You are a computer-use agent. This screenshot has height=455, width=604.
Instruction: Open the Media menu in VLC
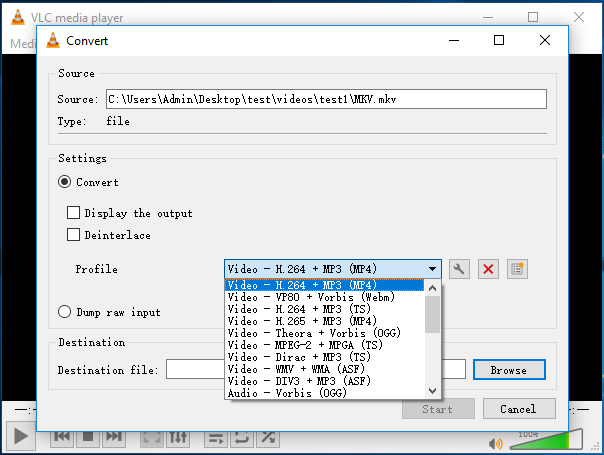click(23, 43)
